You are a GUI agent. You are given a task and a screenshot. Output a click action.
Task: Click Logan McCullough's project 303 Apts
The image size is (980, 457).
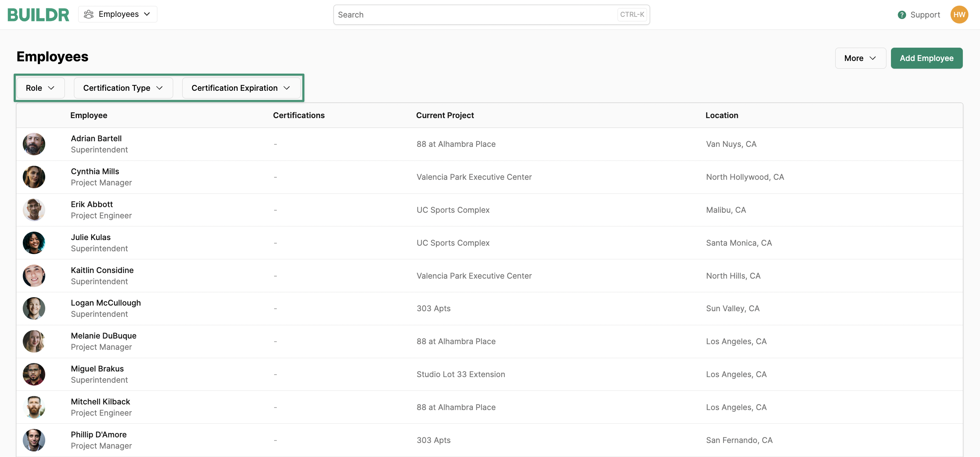433,309
